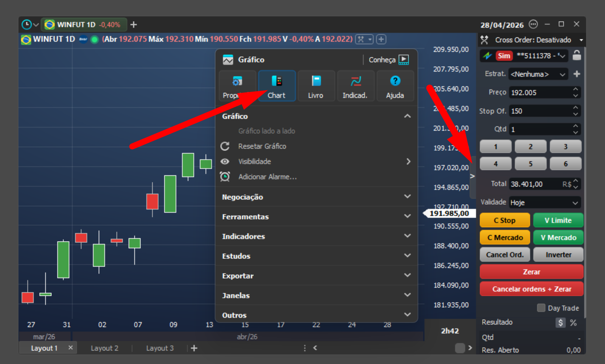Open the three-dot options icon beside the date
The width and height of the screenshot is (605, 364).
[x=533, y=24]
